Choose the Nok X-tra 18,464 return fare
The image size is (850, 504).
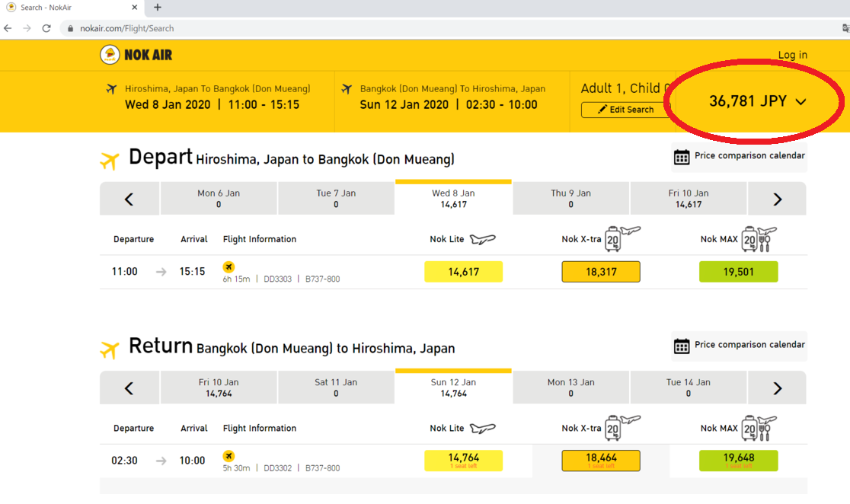click(x=601, y=461)
